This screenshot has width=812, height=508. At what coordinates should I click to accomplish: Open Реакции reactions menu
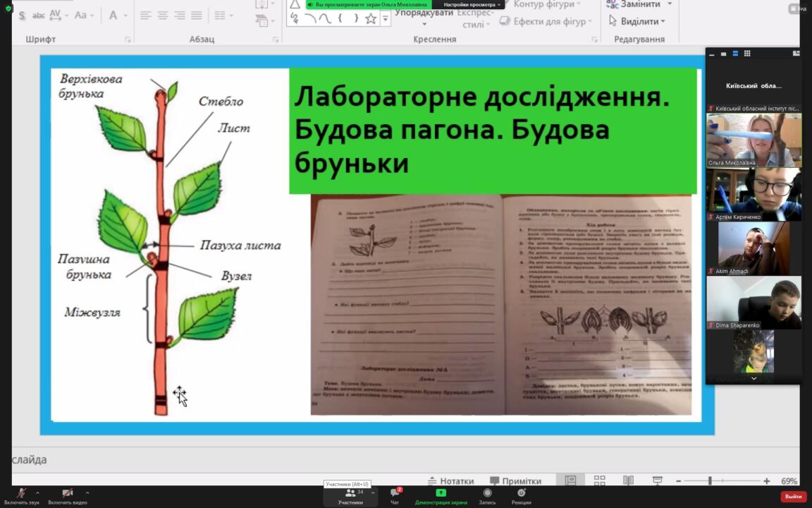click(521, 497)
